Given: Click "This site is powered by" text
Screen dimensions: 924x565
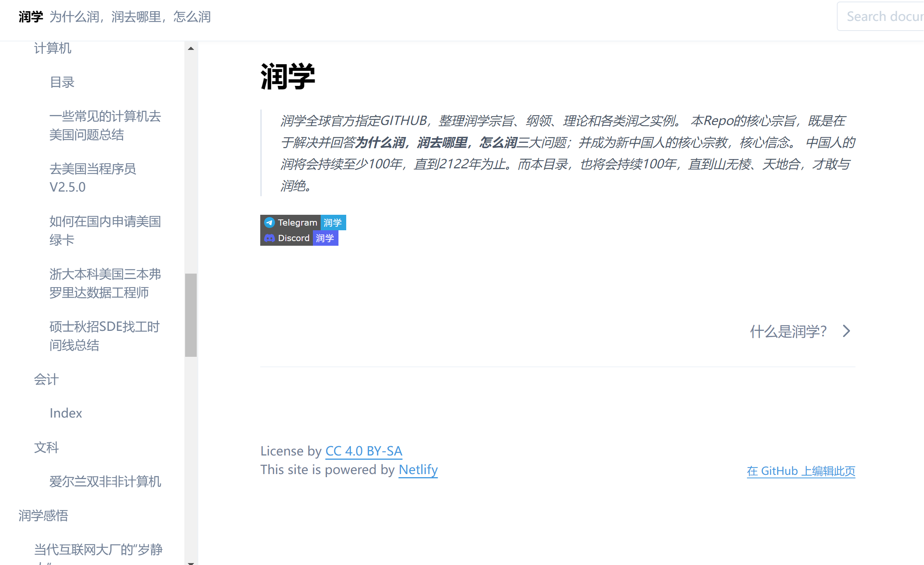Looking at the screenshot, I should 327,470.
